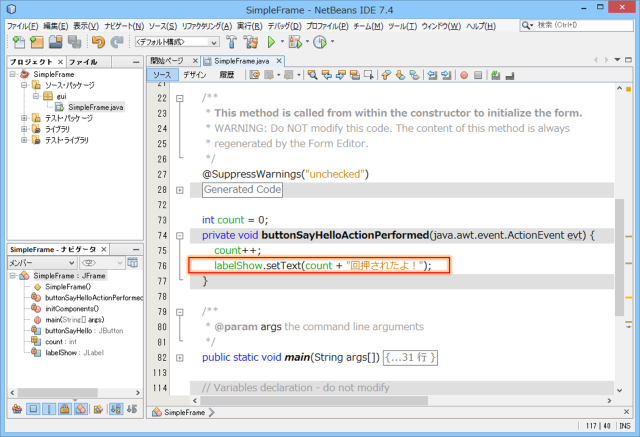
Task: Collapse buttonSayHelloActionPerformed method fold at line 74
Action: click(180, 236)
